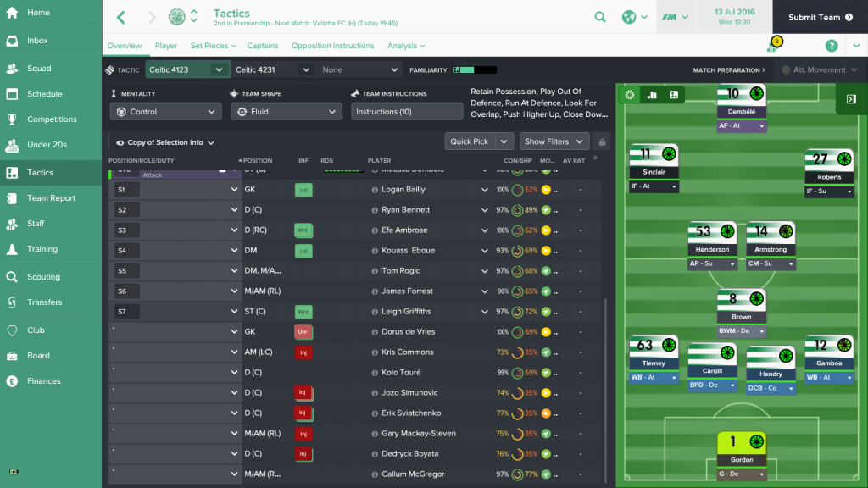This screenshot has width=868, height=488.
Task: Click the search magnifier icon
Action: [x=600, y=17]
